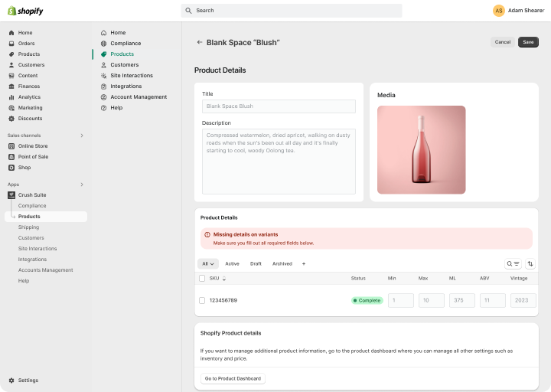Viewport: 551px width, 392px height.
Task: Click the Analytics icon in the sidebar
Action: click(x=11, y=97)
